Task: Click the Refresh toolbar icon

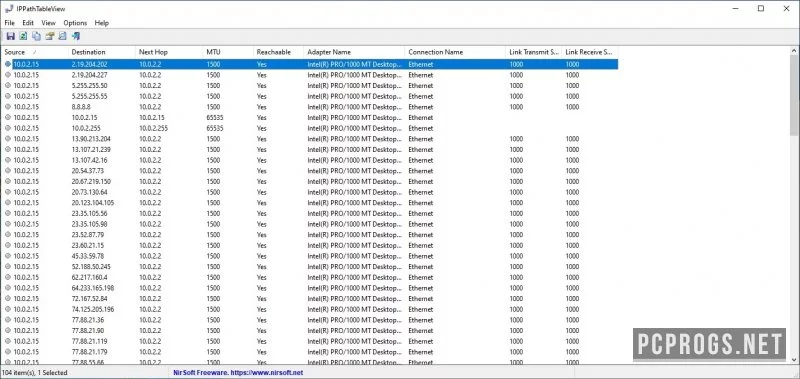Action: tap(23, 36)
